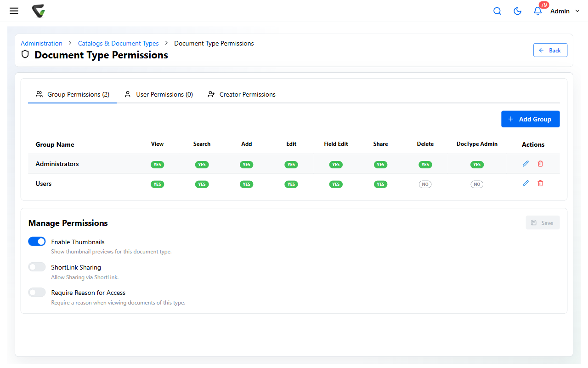Click the Search column header

click(202, 144)
